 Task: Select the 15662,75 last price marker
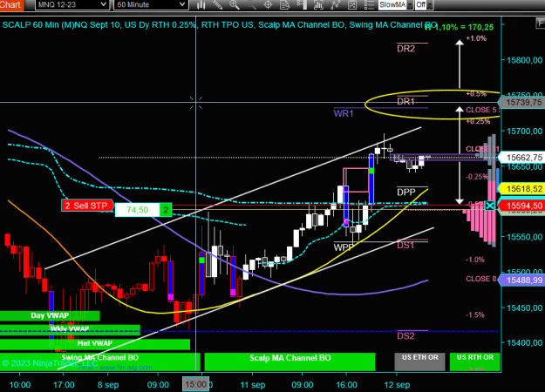tap(521, 158)
